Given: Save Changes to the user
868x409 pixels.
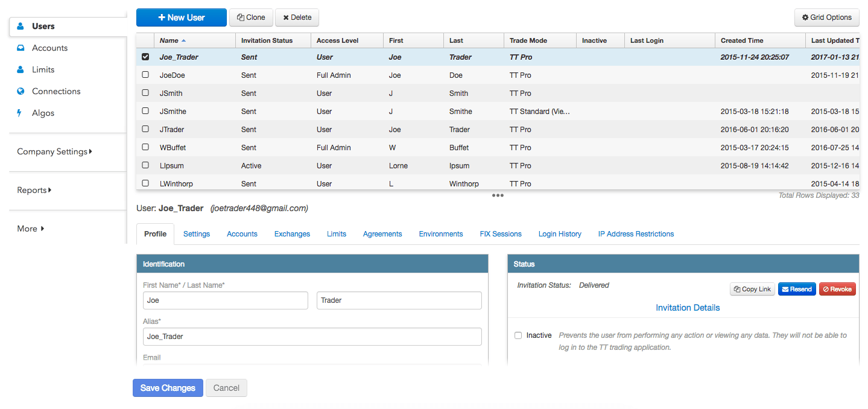Looking at the screenshot, I should point(168,388).
